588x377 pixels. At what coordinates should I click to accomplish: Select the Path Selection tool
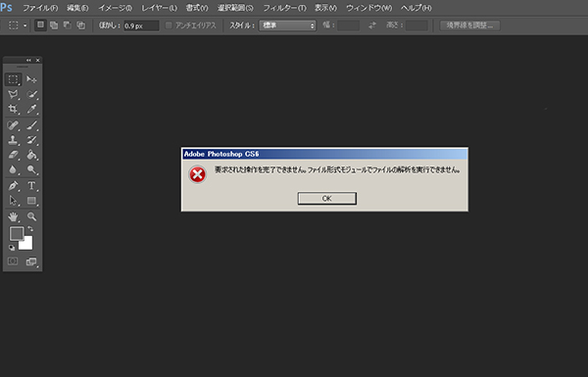(13, 201)
